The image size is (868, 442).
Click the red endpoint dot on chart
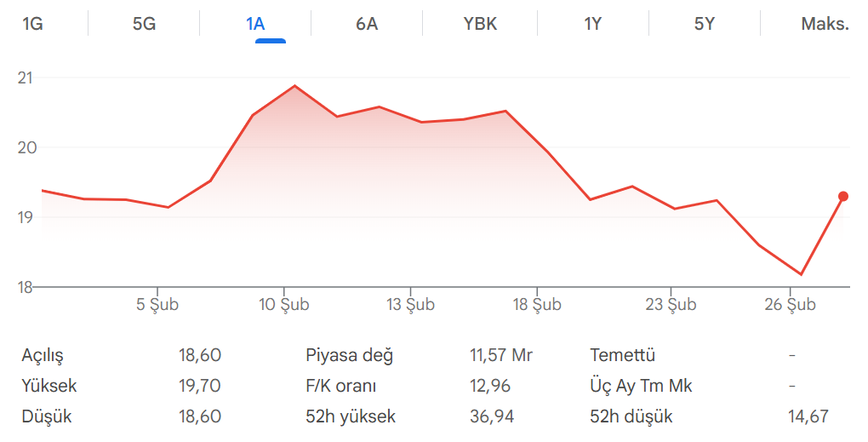843,197
